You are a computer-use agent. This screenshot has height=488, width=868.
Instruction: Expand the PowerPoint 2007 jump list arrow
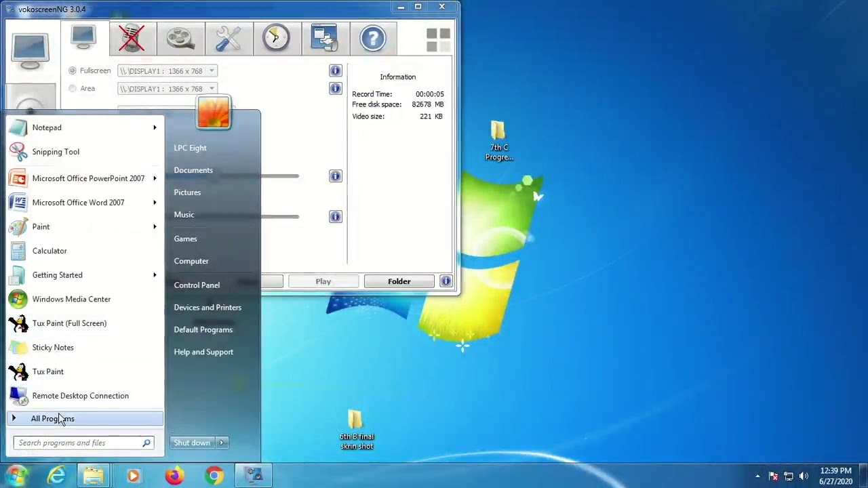tap(155, 178)
